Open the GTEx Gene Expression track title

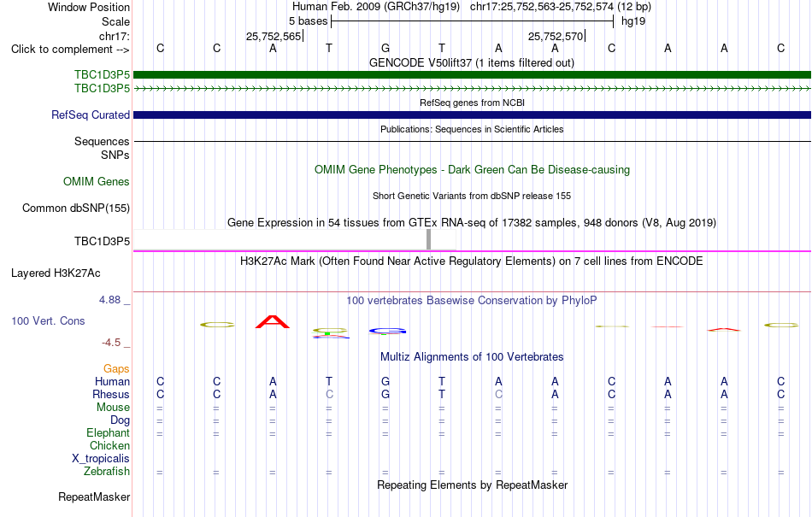472,222
